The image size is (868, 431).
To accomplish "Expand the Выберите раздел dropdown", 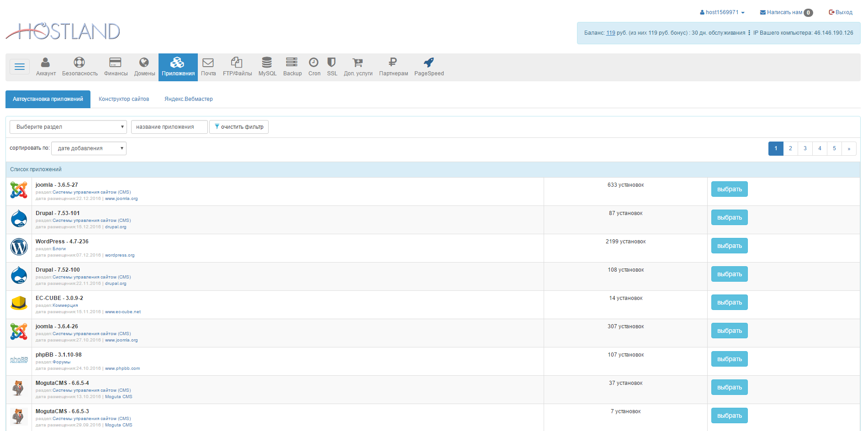I will 68,127.
